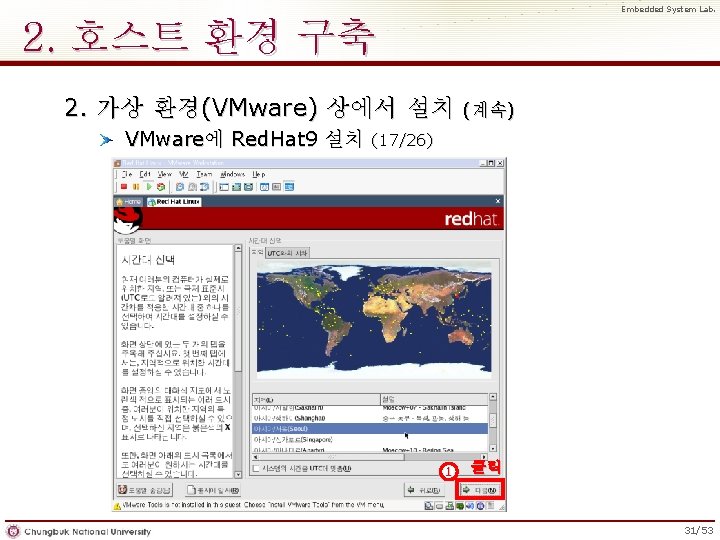Select the Red Hat Linux VM tab

174,202
